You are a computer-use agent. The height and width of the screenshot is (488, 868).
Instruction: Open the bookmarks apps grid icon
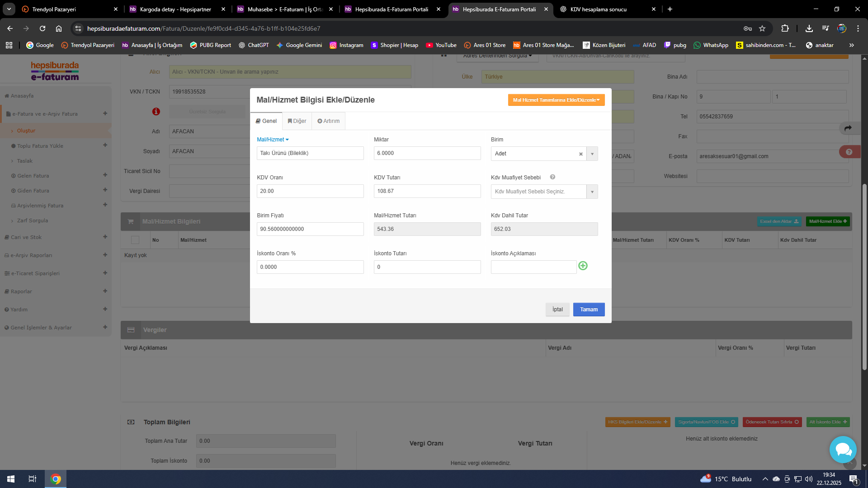coord(9,45)
